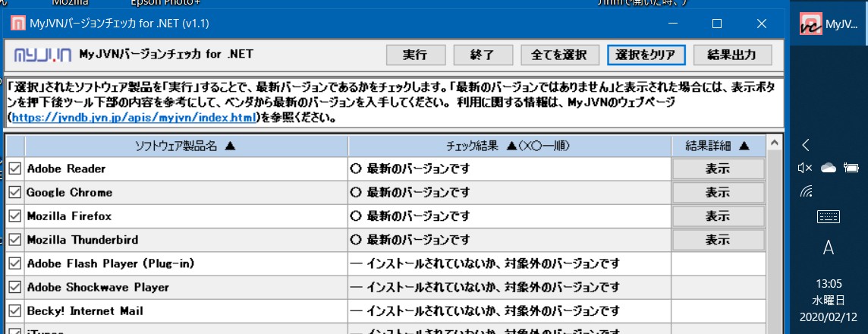Click the 選択をクリア button
Screen dimensions: 868x334
click(646, 55)
